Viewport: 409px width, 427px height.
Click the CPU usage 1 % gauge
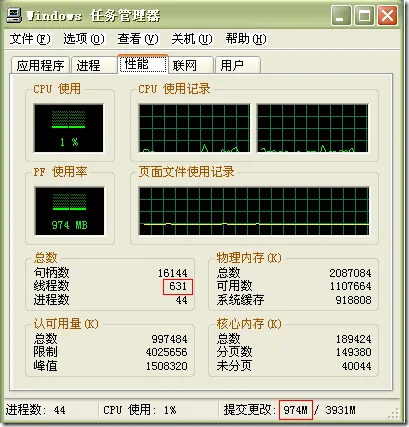tap(69, 128)
